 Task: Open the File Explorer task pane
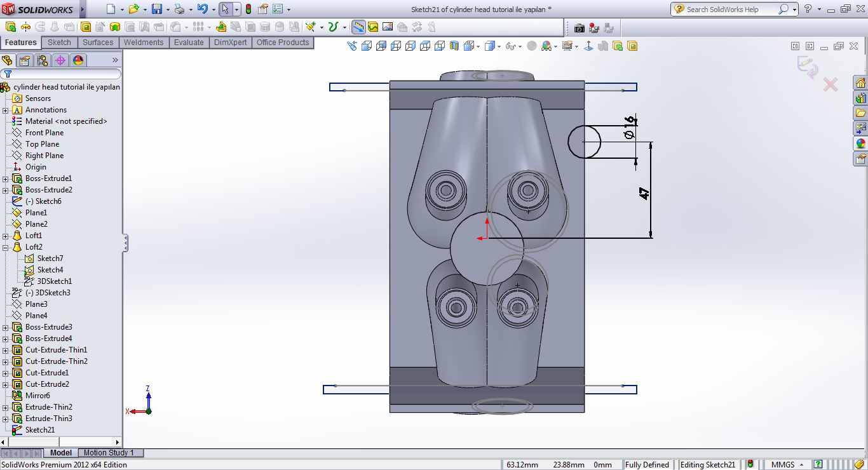tap(860, 113)
